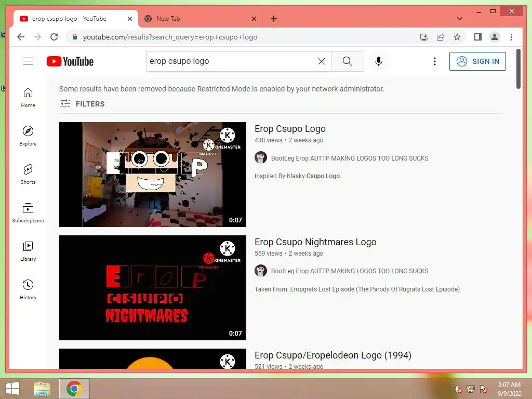Click the network tray icon
532x399 pixels.
click(x=471, y=389)
